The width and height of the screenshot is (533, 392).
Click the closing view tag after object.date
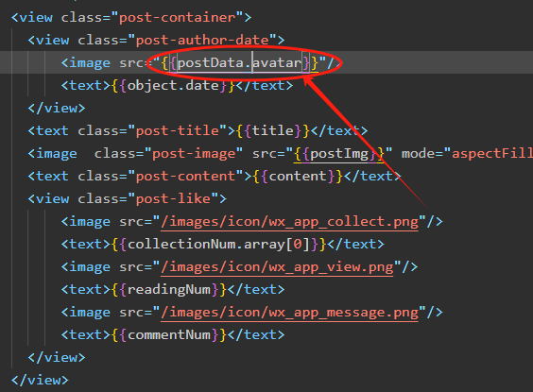(57, 109)
